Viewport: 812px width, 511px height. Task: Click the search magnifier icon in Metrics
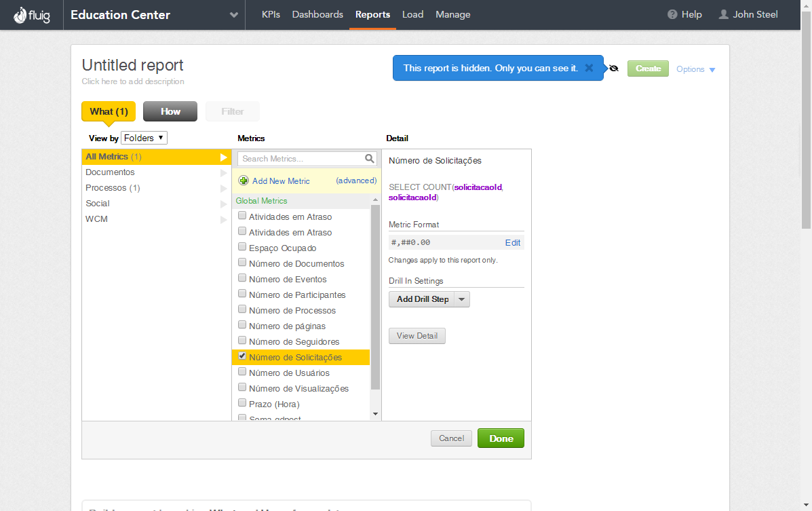coord(370,159)
